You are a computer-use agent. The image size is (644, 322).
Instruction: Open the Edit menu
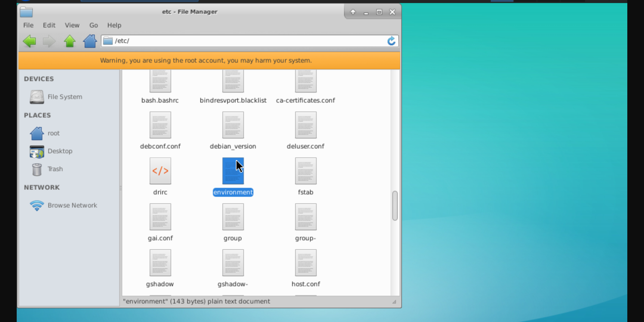(49, 25)
